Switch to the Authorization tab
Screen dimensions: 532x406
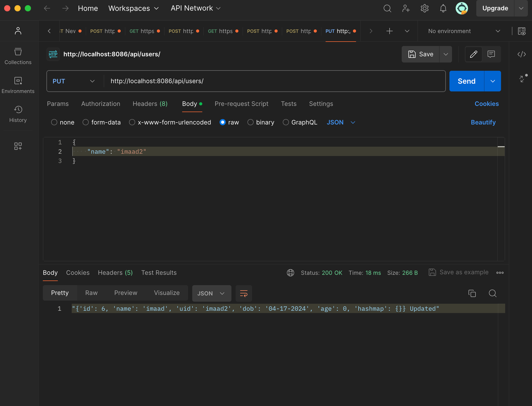point(101,104)
